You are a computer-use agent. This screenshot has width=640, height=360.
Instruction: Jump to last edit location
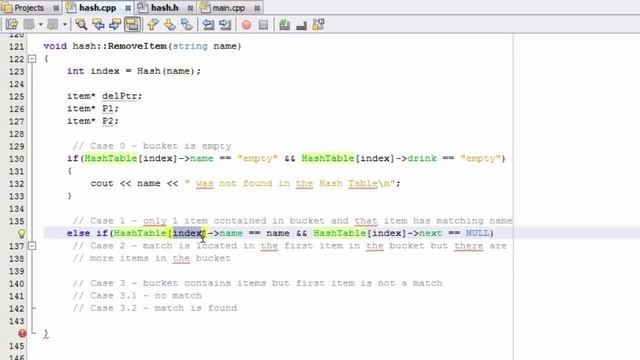pos(11,24)
